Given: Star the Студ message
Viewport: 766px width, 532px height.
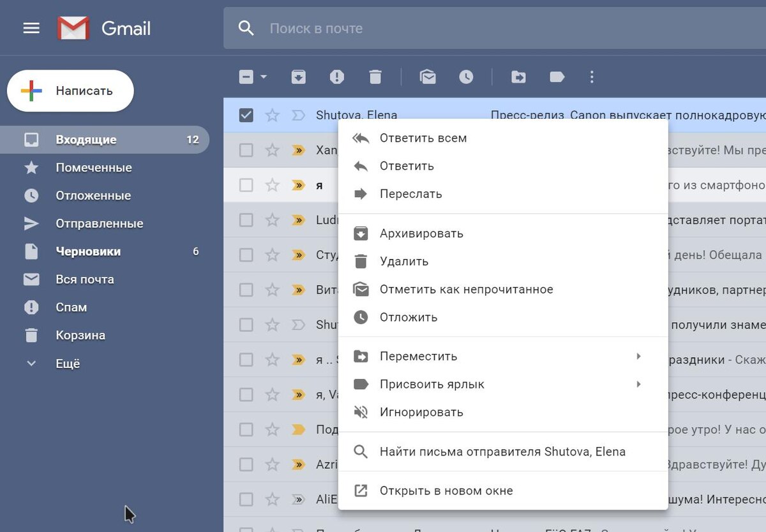Looking at the screenshot, I should [x=273, y=255].
